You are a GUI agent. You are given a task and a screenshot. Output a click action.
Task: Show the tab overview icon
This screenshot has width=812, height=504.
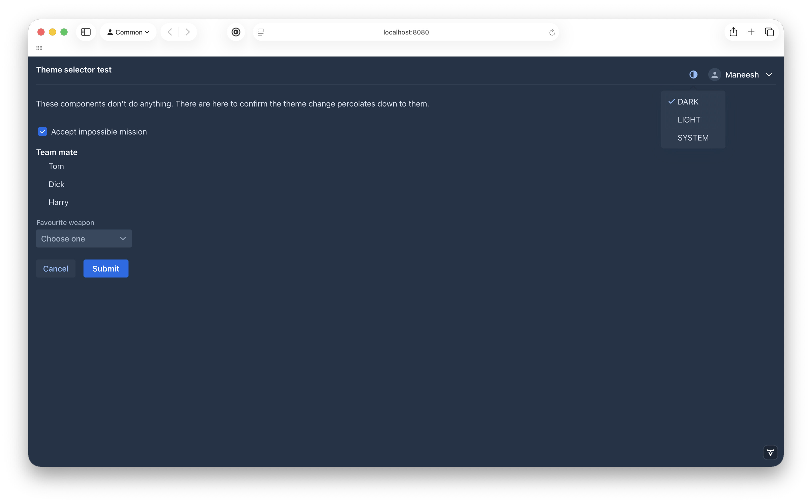tap(769, 32)
